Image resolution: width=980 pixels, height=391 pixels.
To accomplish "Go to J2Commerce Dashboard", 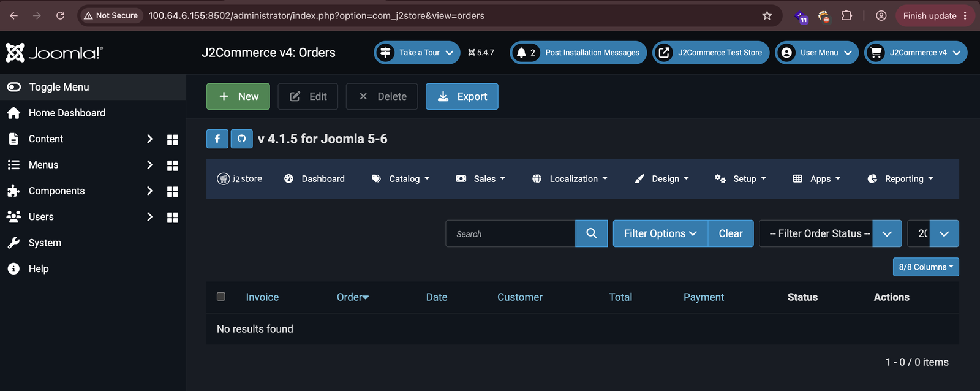I will point(315,178).
